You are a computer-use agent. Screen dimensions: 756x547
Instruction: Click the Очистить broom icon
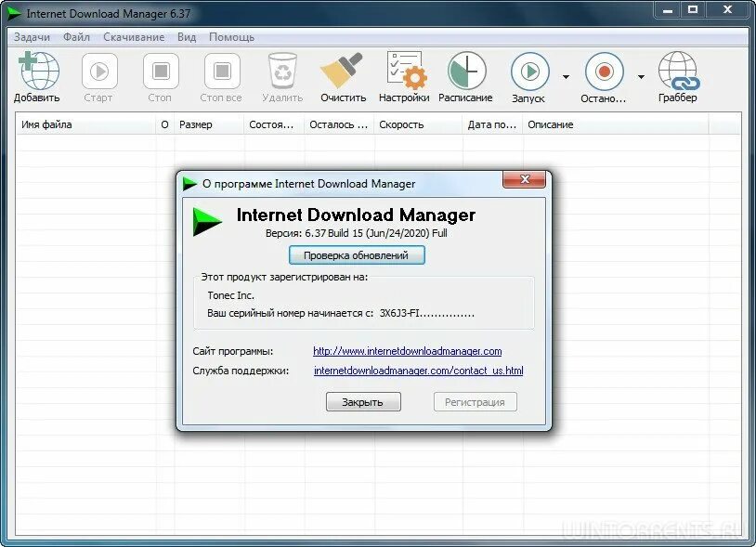(342, 71)
